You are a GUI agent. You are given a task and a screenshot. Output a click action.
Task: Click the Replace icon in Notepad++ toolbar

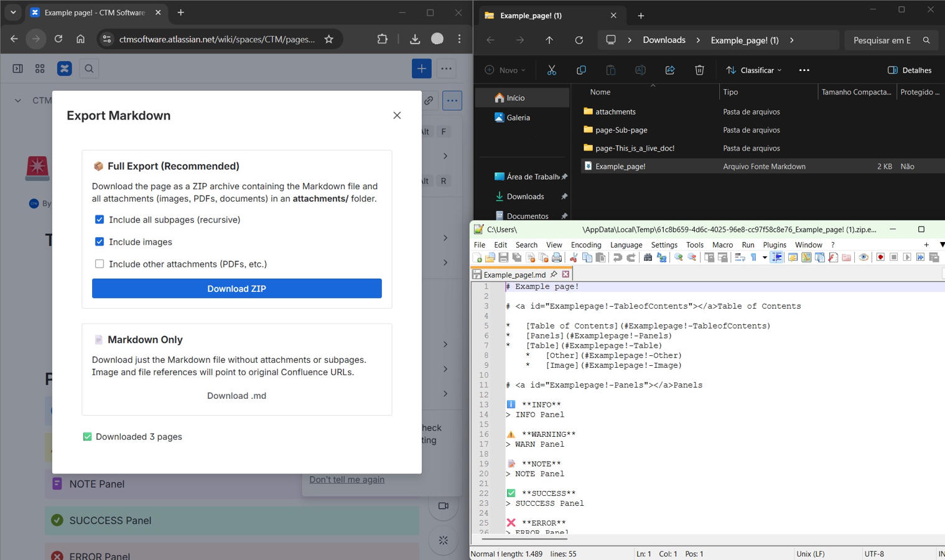[x=661, y=258]
